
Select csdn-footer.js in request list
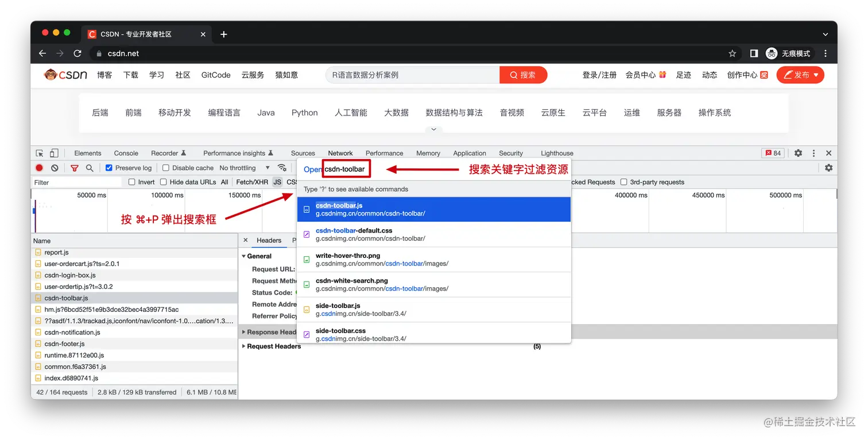click(134, 343)
